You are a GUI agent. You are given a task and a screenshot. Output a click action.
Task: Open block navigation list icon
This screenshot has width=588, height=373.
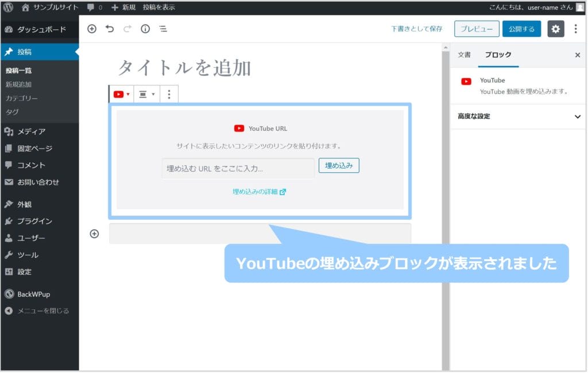pos(163,29)
